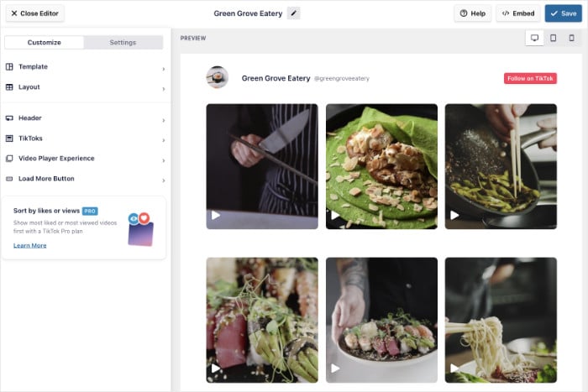Click the Template grid icon

coord(9,66)
